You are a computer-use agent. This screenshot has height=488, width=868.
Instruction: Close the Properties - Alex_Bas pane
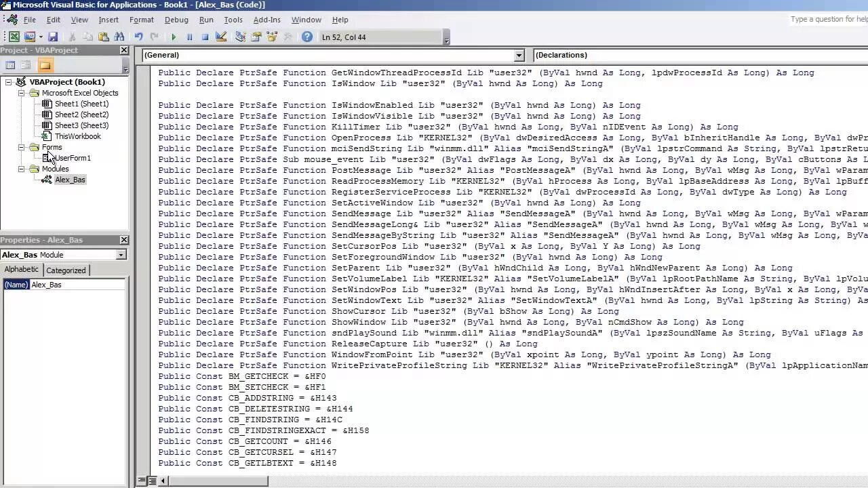[x=124, y=240]
